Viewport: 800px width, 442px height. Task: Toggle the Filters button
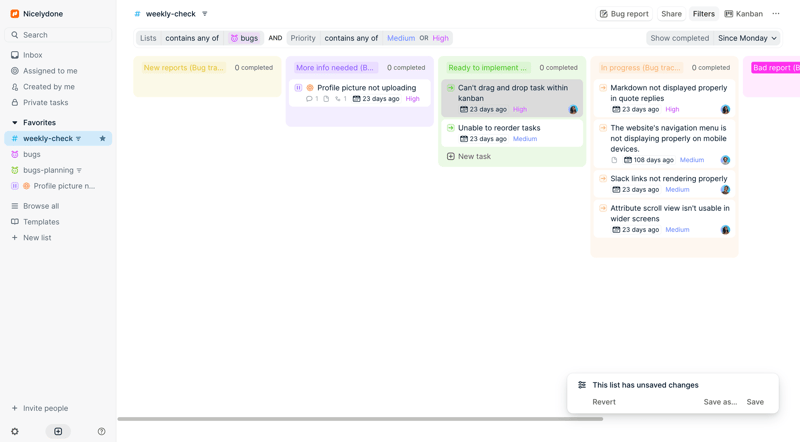coord(704,14)
